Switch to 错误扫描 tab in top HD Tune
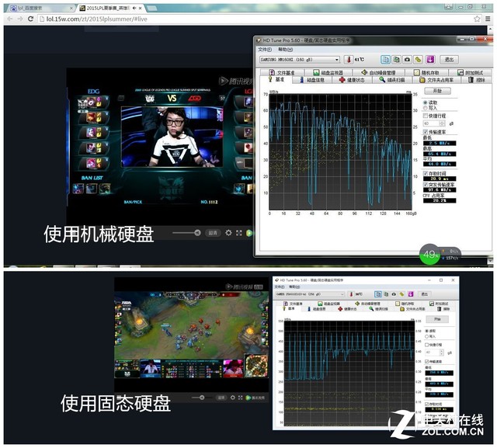This screenshot has height=448, width=497. [392, 80]
